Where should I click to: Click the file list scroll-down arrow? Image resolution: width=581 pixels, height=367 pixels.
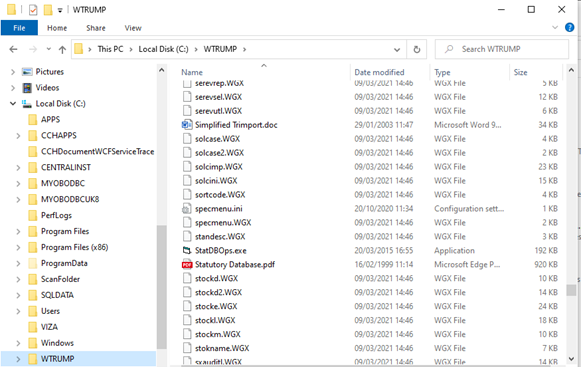click(571, 359)
